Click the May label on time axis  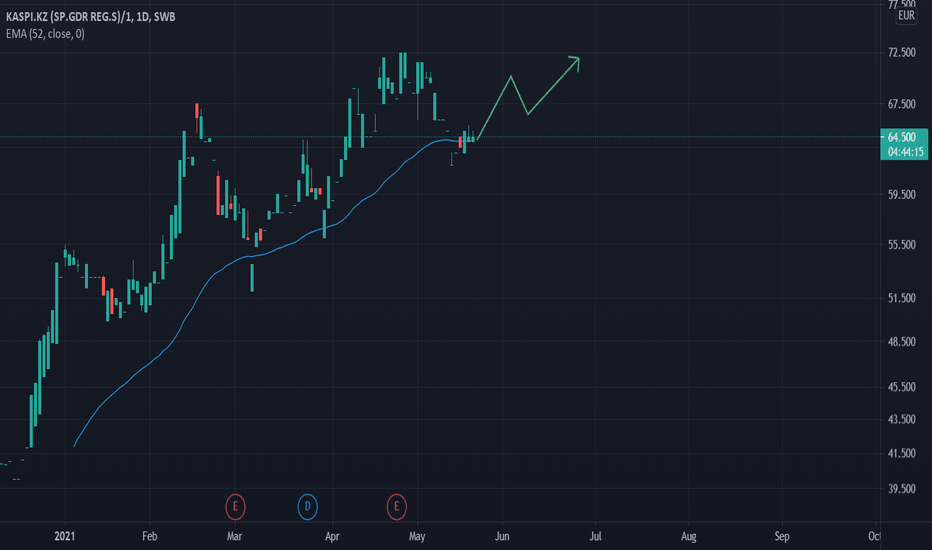[x=417, y=536]
